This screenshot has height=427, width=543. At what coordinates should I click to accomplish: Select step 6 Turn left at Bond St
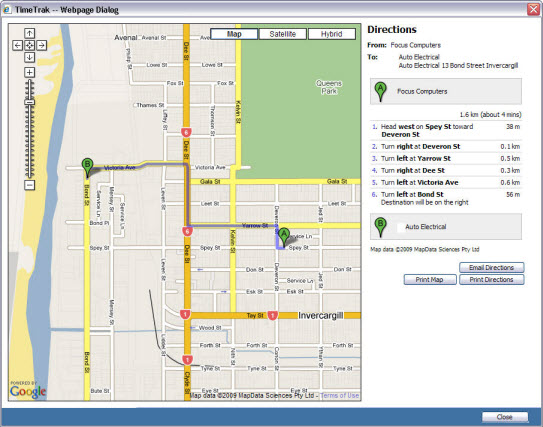(446, 198)
